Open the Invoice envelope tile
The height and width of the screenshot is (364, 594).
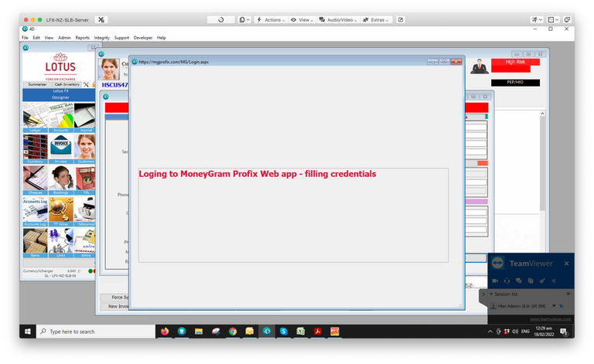point(60,148)
